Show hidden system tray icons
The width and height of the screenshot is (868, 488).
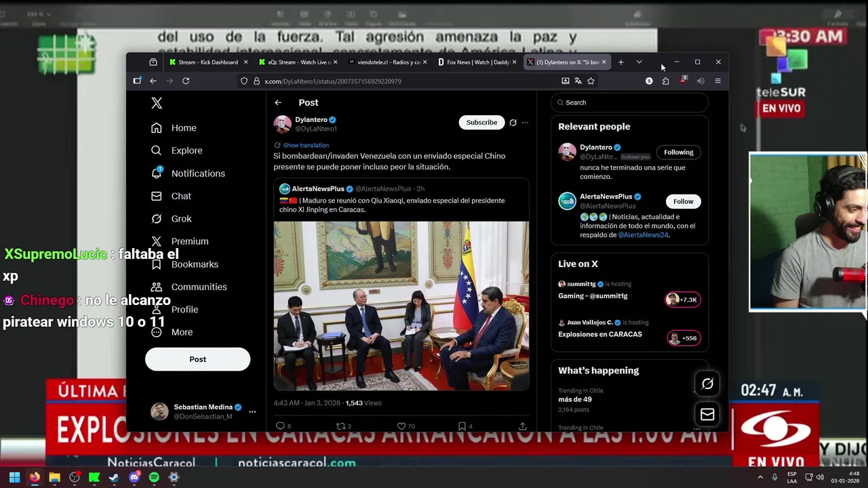point(759,477)
